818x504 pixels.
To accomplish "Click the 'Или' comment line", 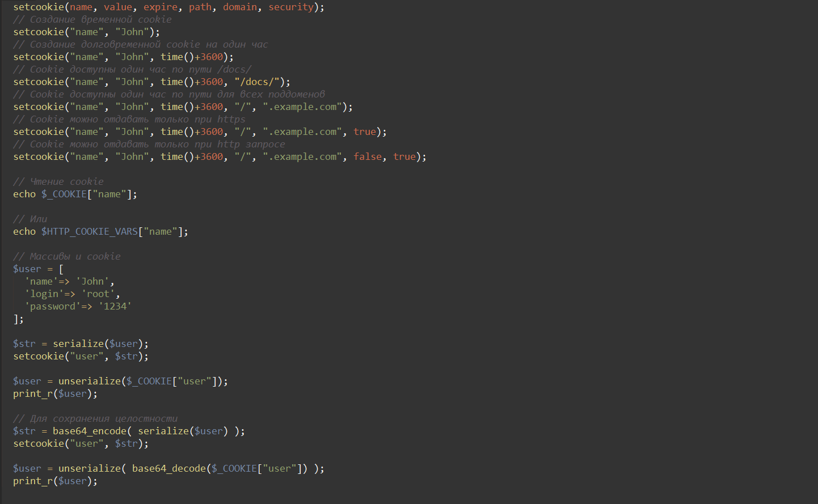I will pos(30,219).
